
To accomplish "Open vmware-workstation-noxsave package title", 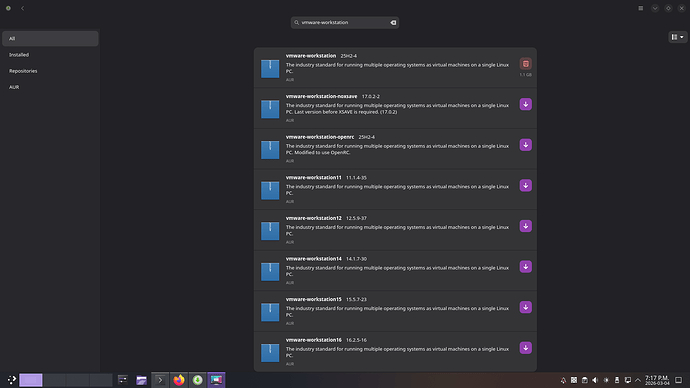I will 321,96.
